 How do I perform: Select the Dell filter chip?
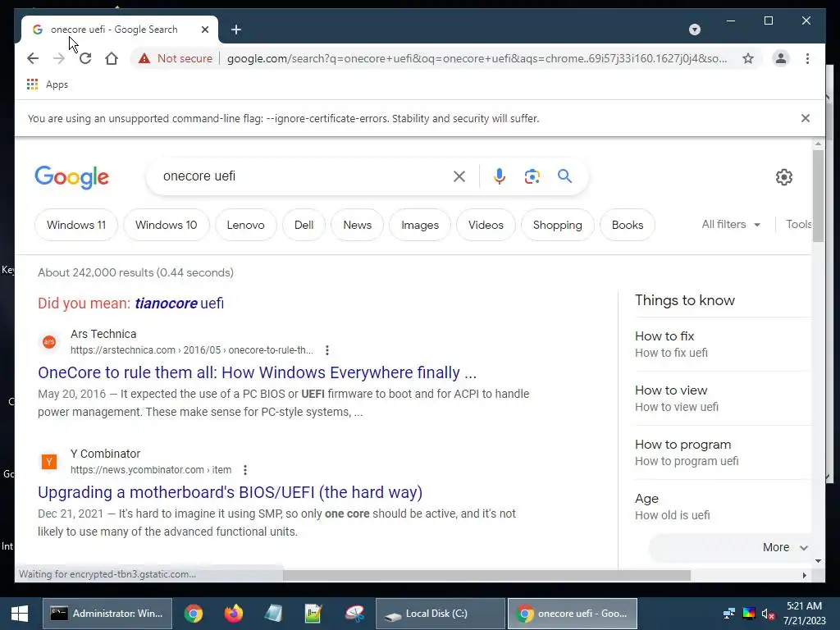coord(304,225)
